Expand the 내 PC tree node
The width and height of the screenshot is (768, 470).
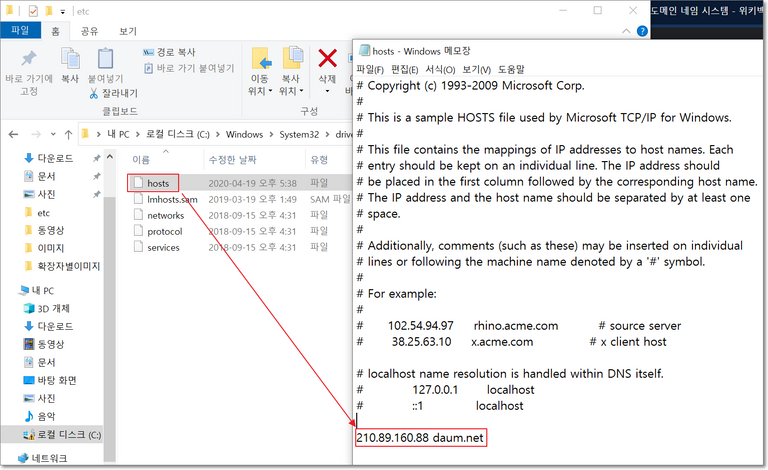click(x=10, y=290)
